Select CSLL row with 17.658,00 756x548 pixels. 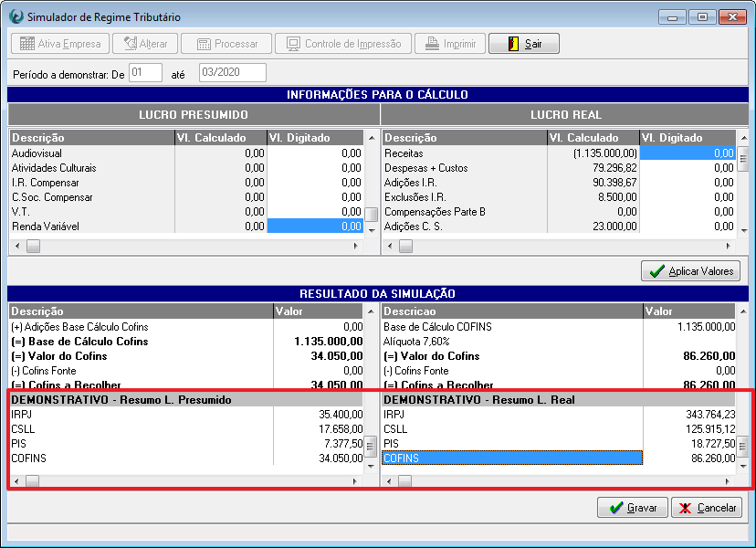point(186,429)
